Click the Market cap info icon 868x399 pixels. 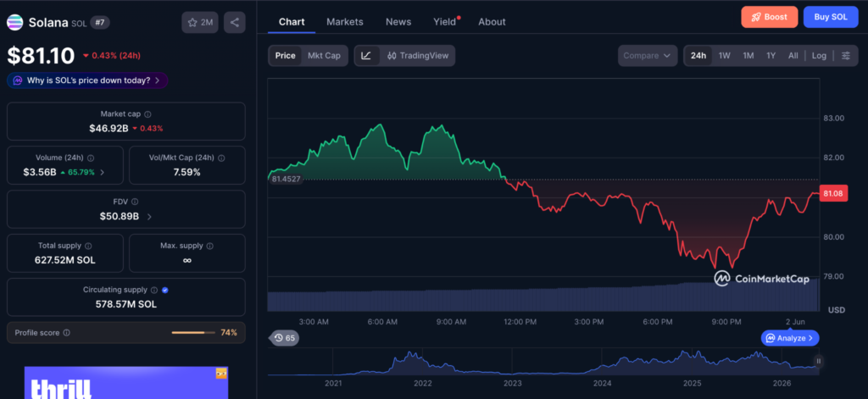pyautogui.click(x=147, y=114)
